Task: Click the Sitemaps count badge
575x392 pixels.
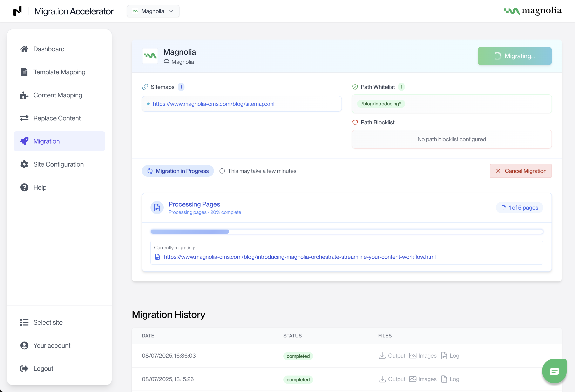Action: click(x=181, y=87)
